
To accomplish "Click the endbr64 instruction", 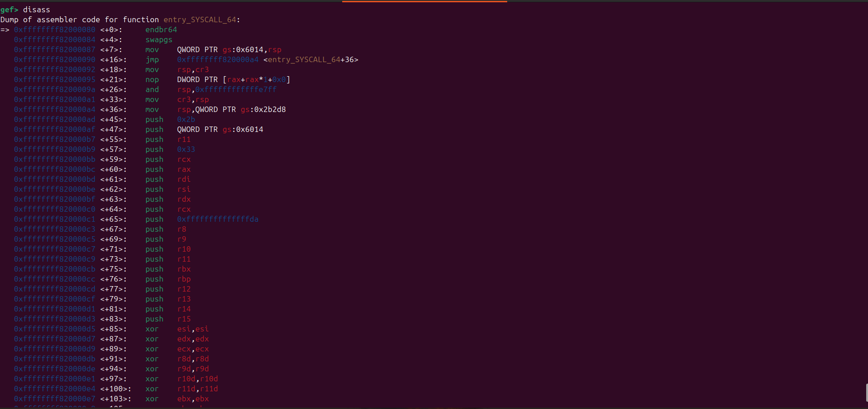I will (x=161, y=29).
